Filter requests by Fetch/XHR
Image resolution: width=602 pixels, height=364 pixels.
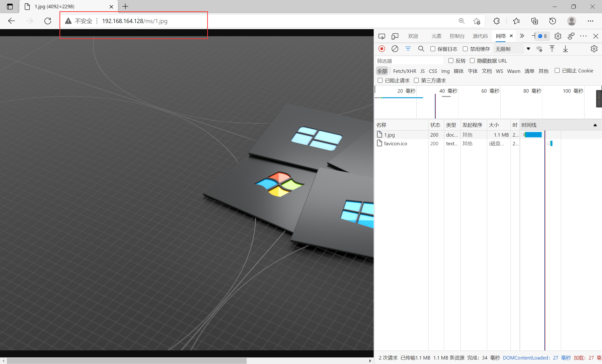click(x=404, y=71)
